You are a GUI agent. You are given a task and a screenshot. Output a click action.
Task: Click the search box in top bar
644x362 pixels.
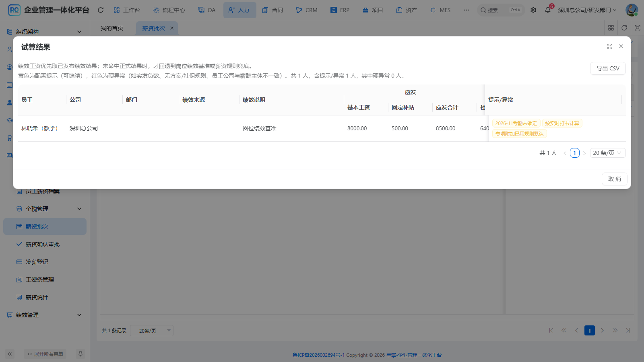501,10
